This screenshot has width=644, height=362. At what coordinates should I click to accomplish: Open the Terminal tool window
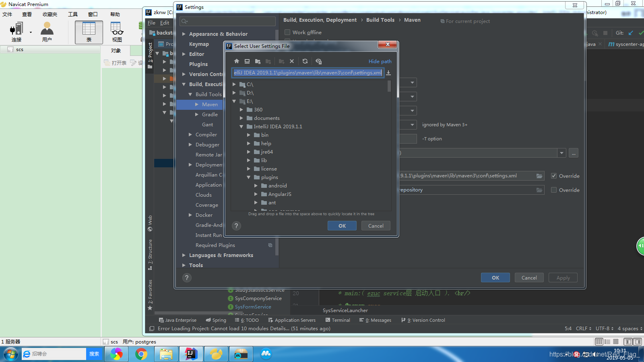click(x=338, y=320)
